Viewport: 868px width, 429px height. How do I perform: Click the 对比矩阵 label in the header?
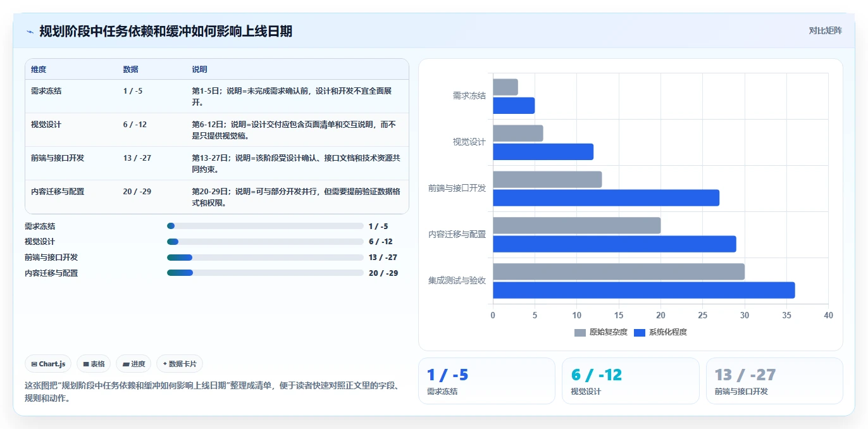tap(825, 30)
